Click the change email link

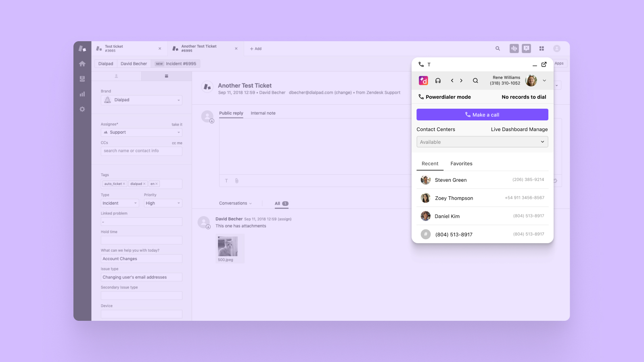point(343,93)
